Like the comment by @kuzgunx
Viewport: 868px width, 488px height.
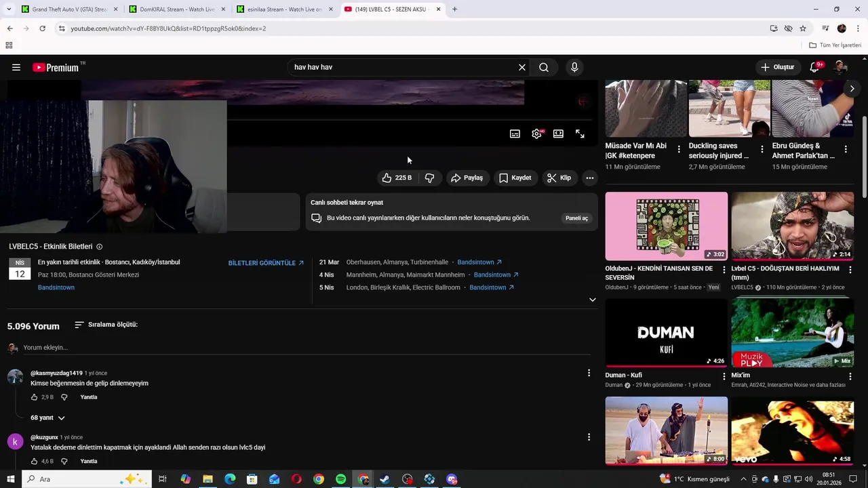click(35, 462)
